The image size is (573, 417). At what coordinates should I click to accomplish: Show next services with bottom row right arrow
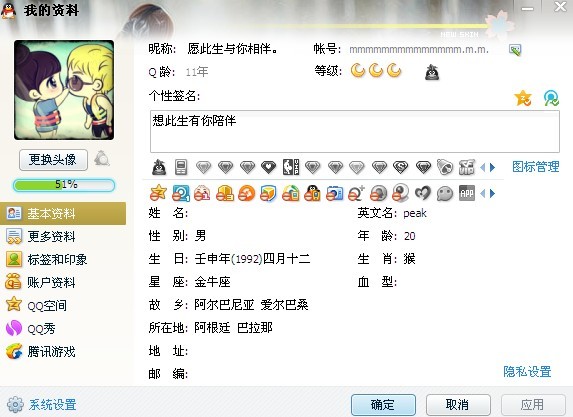point(493,193)
